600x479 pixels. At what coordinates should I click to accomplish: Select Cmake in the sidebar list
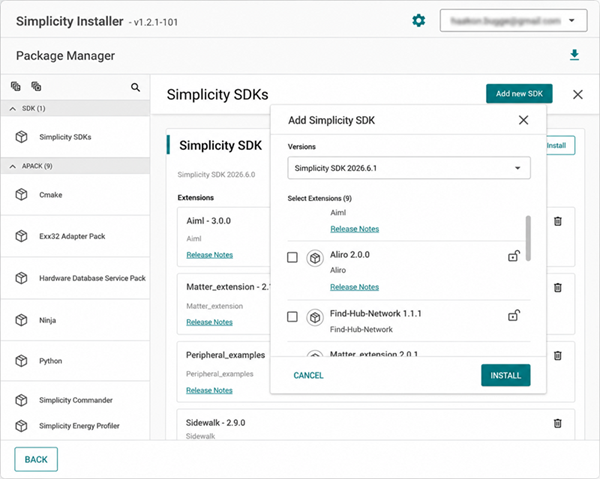75,195
